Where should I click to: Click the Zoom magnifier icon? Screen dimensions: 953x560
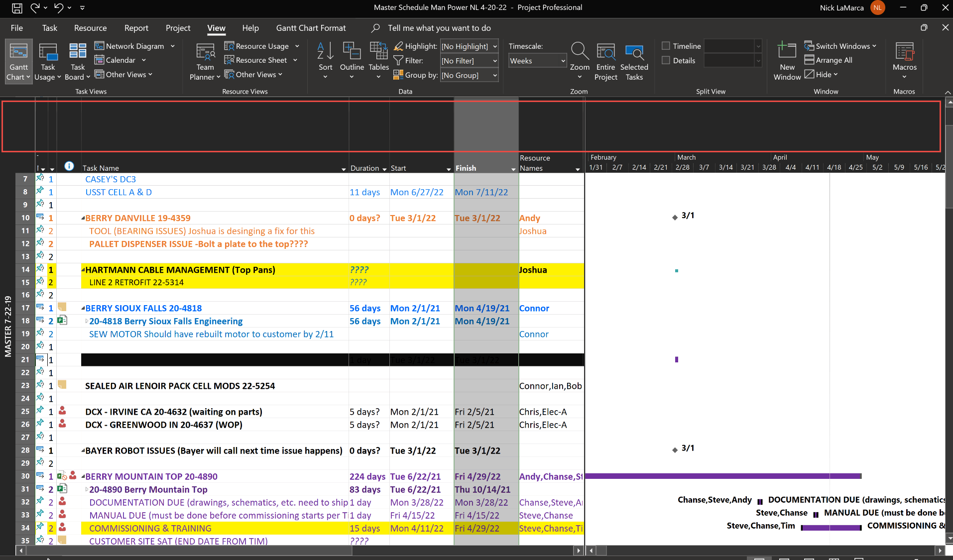580,60
